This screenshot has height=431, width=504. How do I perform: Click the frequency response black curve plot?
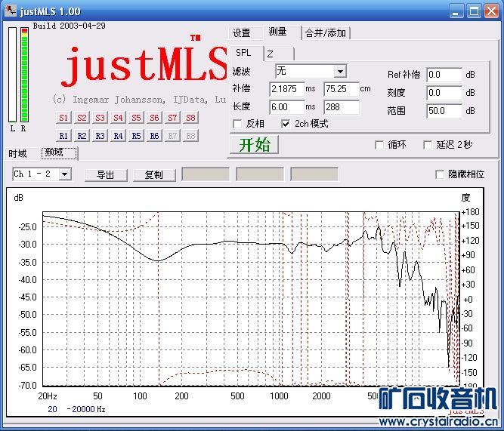(251, 299)
